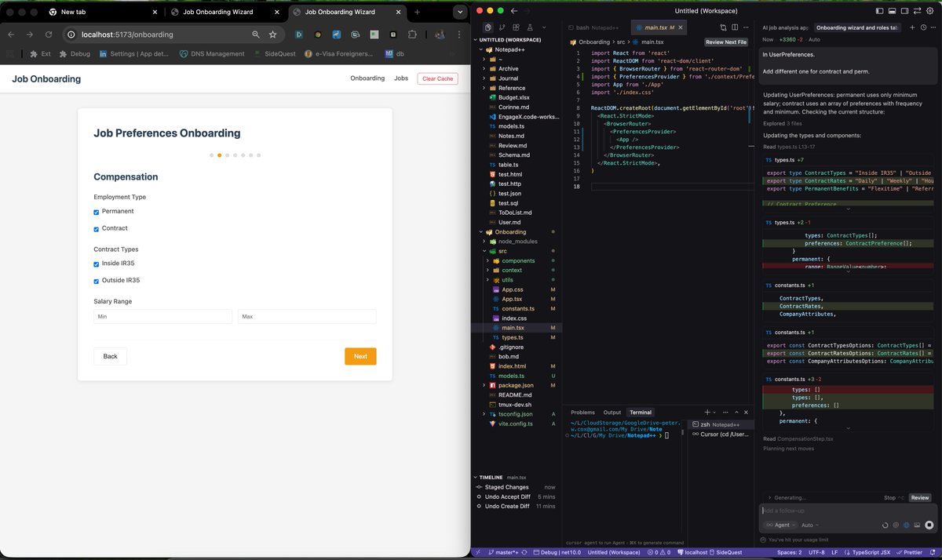The width and height of the screenshot is (942, 560).
Task: Open the bash Notepad++ editor tab
Action: coord(598,27)
